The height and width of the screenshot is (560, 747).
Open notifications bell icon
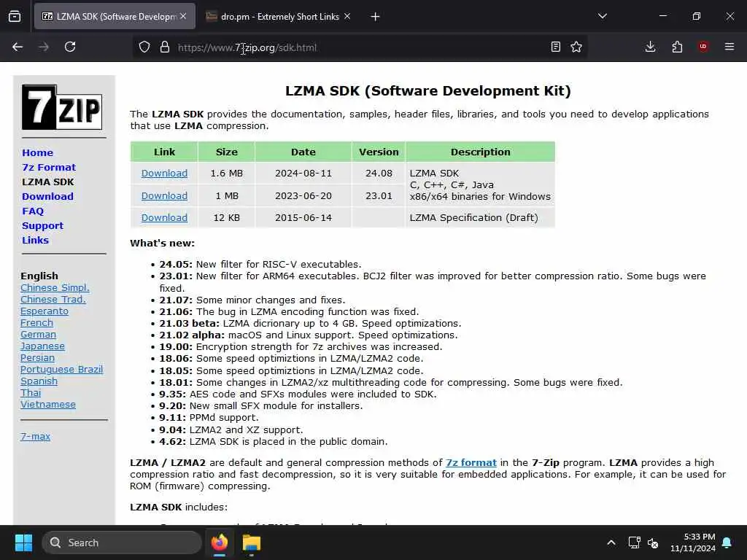(727, 542)
